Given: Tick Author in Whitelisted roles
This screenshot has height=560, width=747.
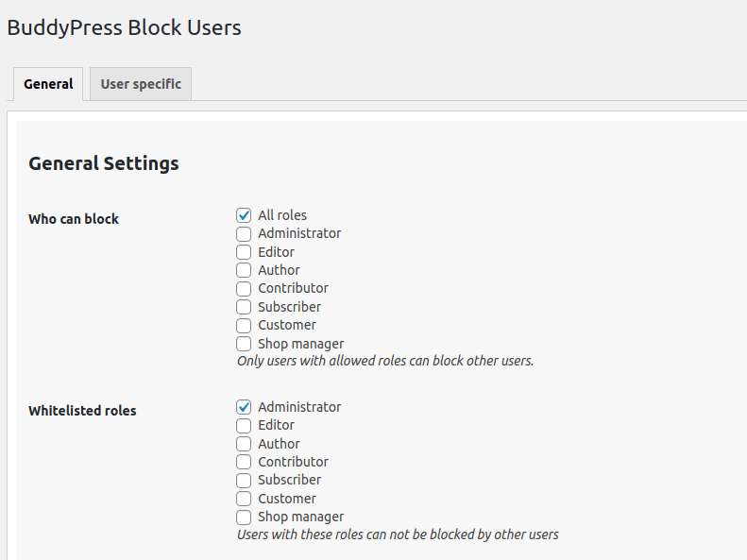Looking at the screenshot, I should click(x=244, y=444).
